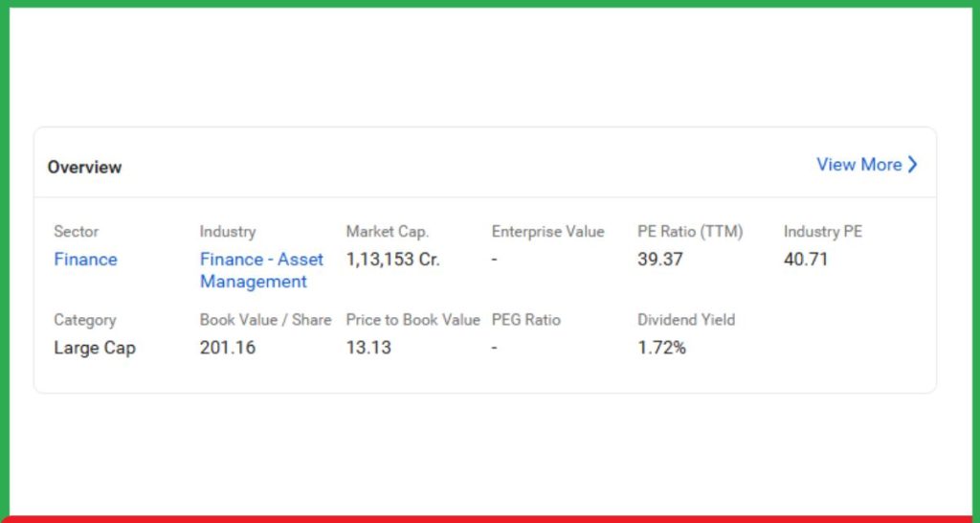Image resolution: width=980 pixels, height=523 pixels.
Task: Click the View More link
Action: pyautogui.click(x=858, y=165)
